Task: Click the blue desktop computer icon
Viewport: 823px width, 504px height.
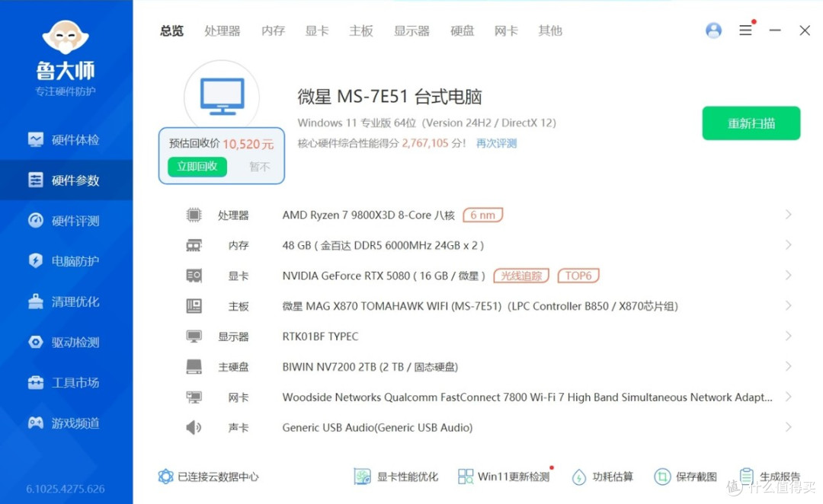Action: 222,97
